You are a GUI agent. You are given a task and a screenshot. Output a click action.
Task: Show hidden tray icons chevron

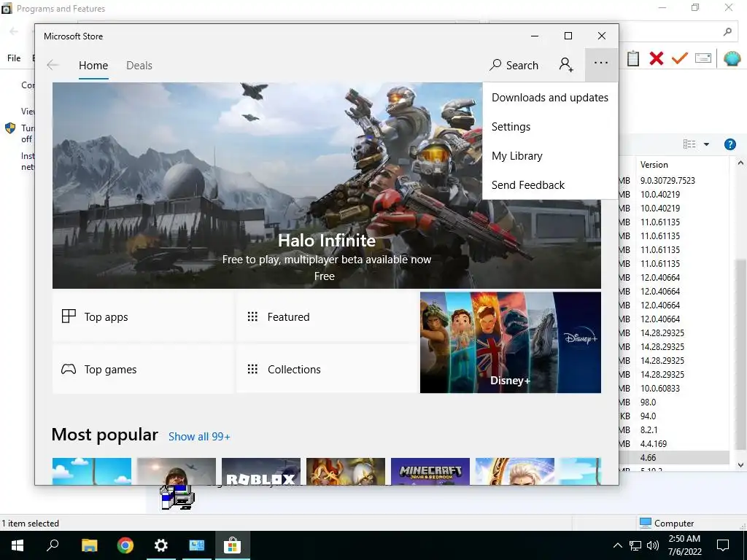pos(617,545)
